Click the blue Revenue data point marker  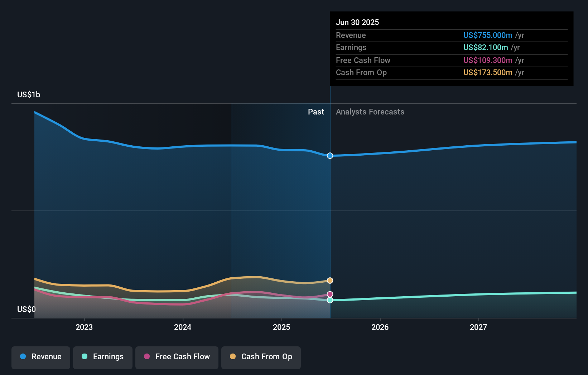(330, 156)
